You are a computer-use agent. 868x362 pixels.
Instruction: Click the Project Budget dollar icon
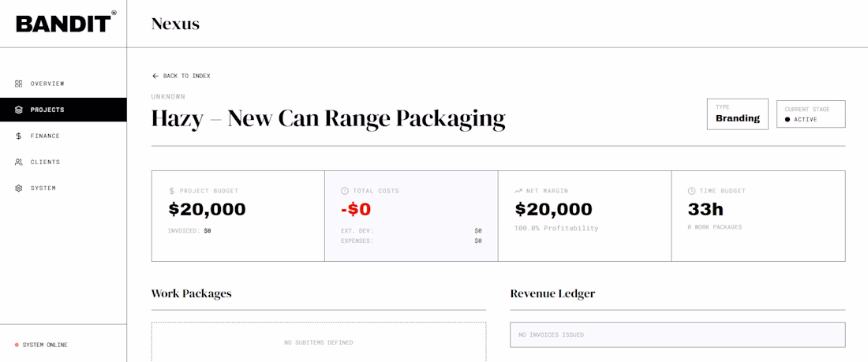click(x=172, y=191)
